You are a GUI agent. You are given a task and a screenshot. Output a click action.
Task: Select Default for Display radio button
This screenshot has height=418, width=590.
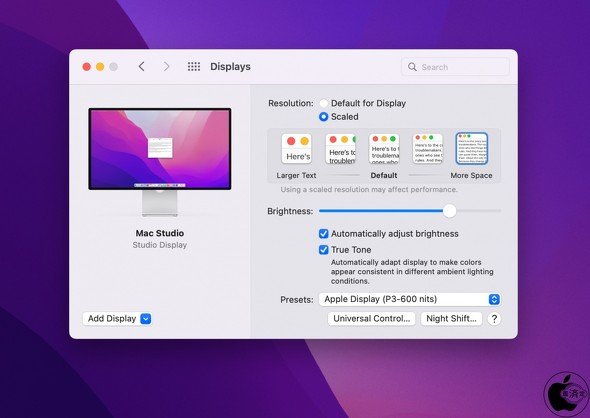pyautogui.click(x=323, y=103)
